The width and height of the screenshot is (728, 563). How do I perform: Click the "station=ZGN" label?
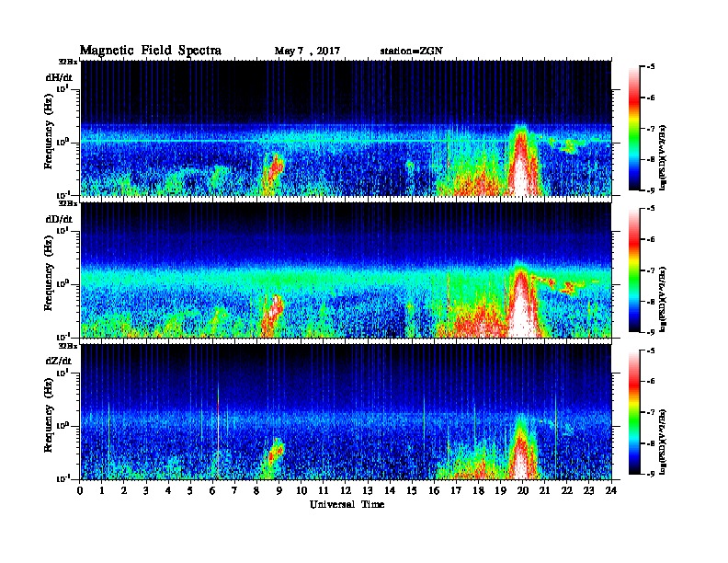pos(412,52)
